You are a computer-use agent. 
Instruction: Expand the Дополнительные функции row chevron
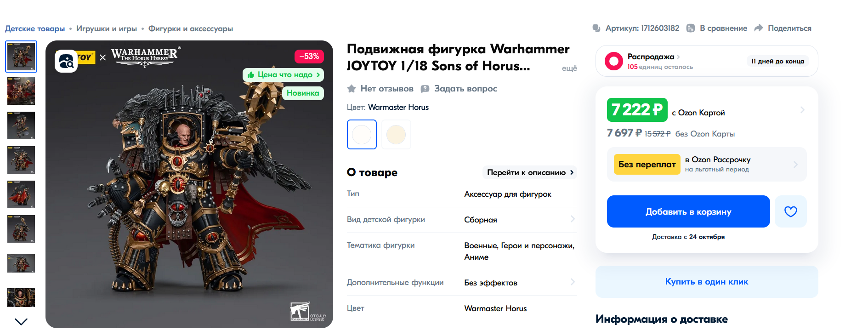point(573,282)
